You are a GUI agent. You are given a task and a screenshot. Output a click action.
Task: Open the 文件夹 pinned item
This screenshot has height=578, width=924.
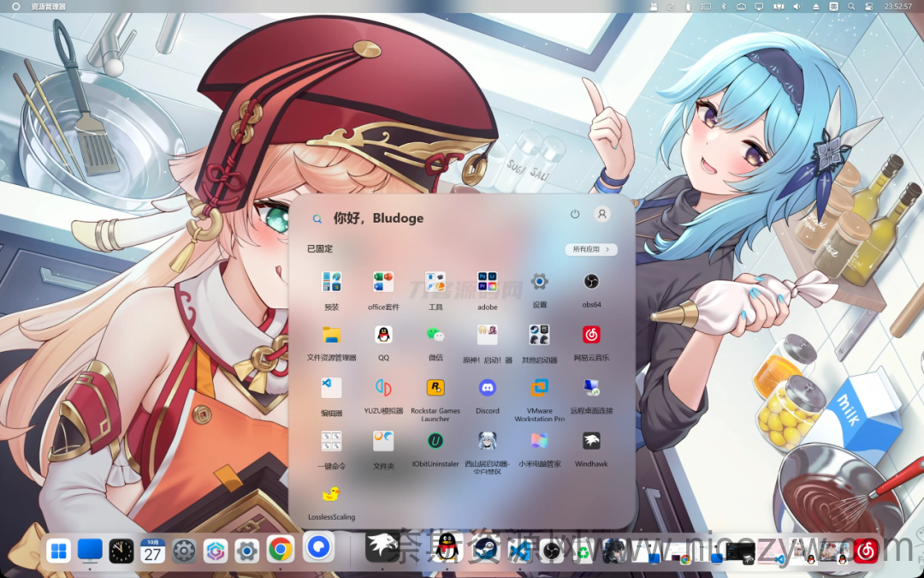(383, 441)
